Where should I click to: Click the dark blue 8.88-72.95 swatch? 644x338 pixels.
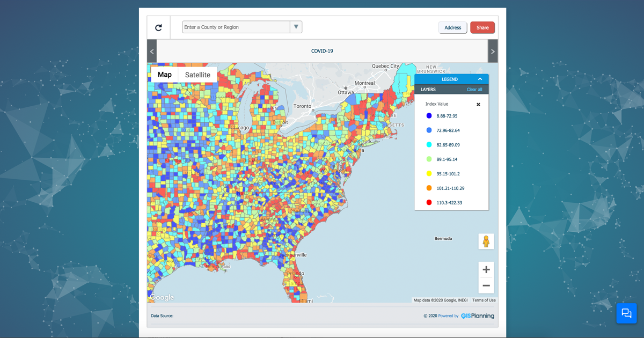(x=429, y=116)
